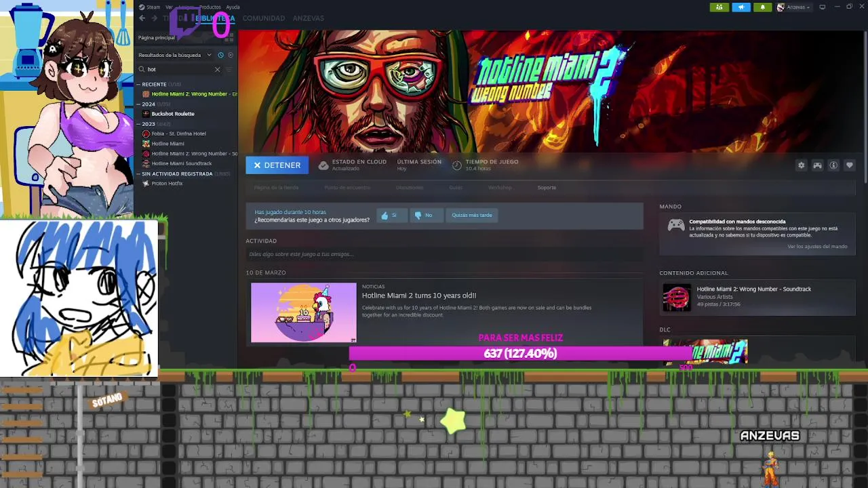
Task: Open Punto de encuentro tab
Action: pos(347,188)
